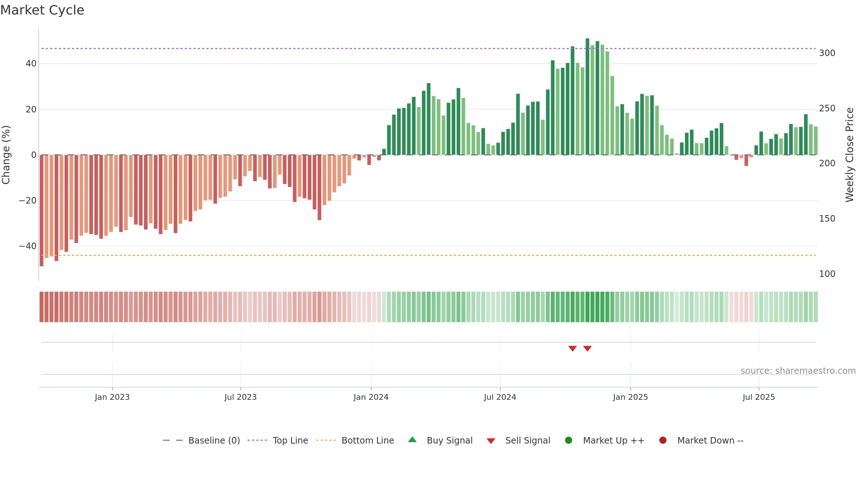Click the orange dotted Bottom Line legend swatch
868x488 pixels.
point(326,440)
